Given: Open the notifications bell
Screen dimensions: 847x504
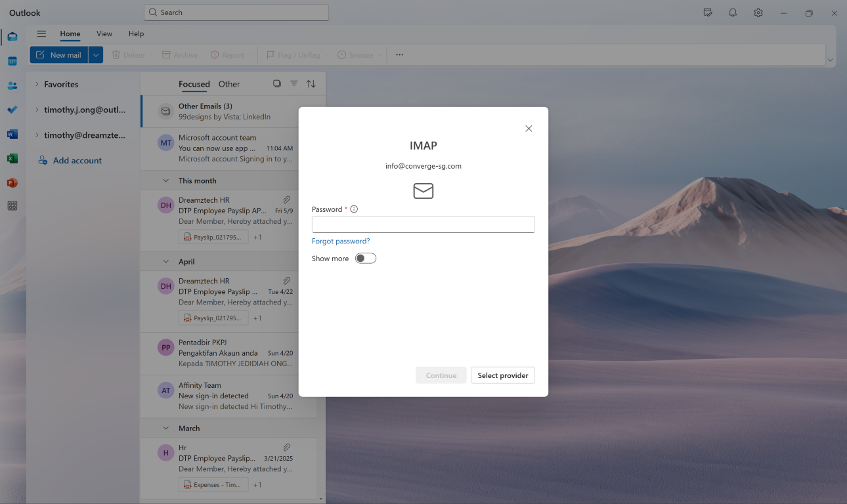Looking at the screenshot, I should click(x=733, y=12).
